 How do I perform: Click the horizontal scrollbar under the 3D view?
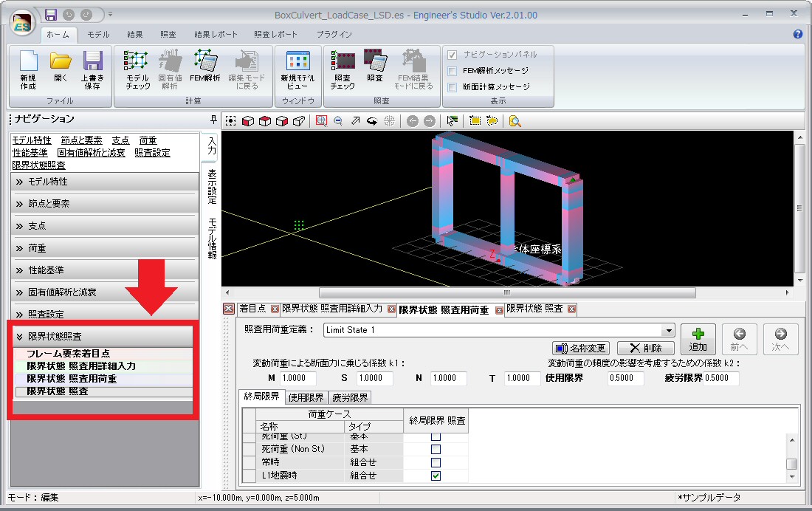pyautogui.click(x=507, y=293)
